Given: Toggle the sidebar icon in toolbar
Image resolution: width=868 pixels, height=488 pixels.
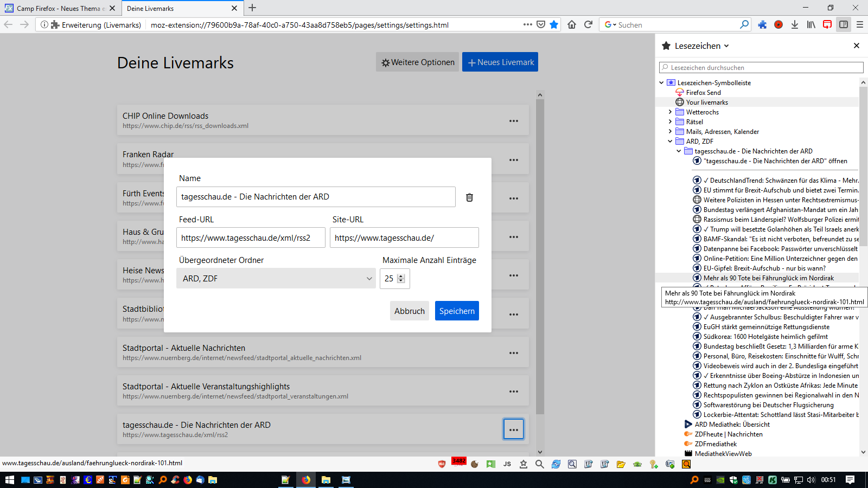Looking at the screenshot, I should coord(844,24).
